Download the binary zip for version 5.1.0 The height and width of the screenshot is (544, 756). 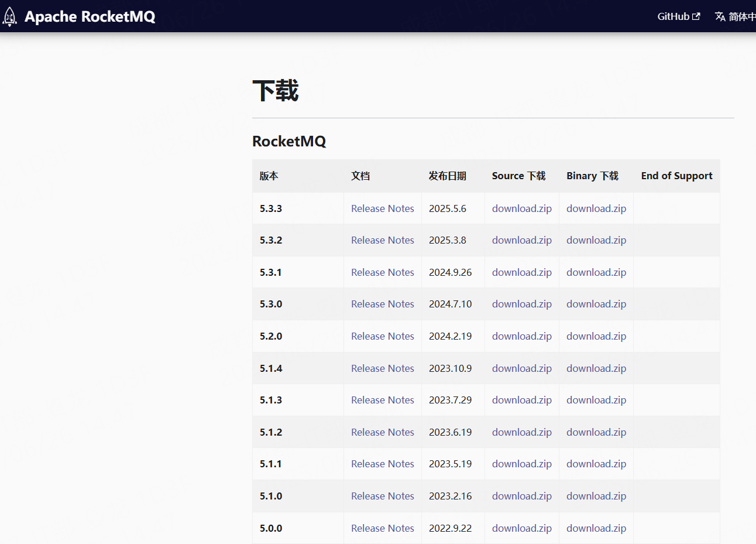pyautogui.click(x=596, y=495)
